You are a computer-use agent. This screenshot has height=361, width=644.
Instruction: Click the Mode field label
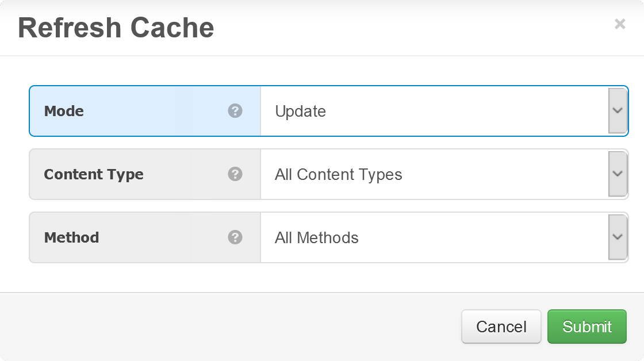coord(64,111)
